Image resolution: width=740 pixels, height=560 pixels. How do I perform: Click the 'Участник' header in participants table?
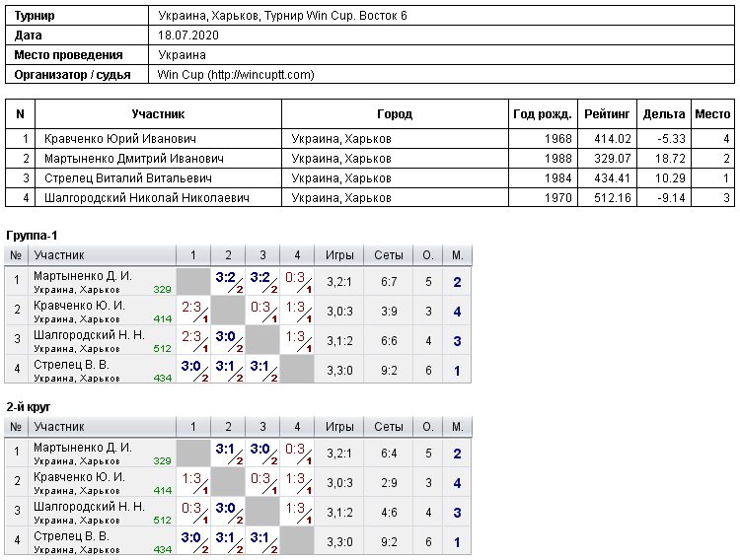pyautogui.click(x=158, y=114)
